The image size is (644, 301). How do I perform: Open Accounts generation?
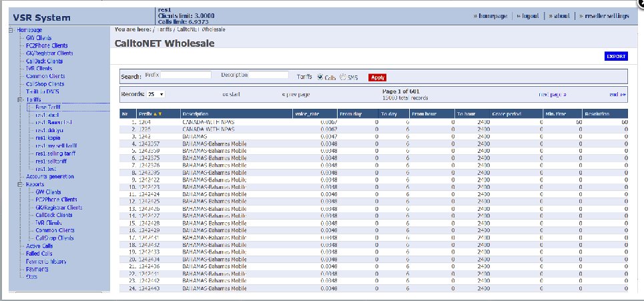[49, 177]
